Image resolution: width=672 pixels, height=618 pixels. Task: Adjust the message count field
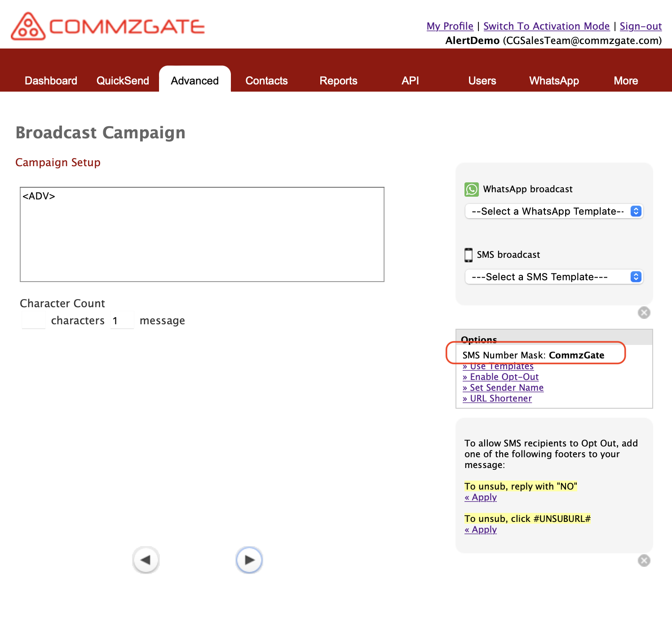122,320
